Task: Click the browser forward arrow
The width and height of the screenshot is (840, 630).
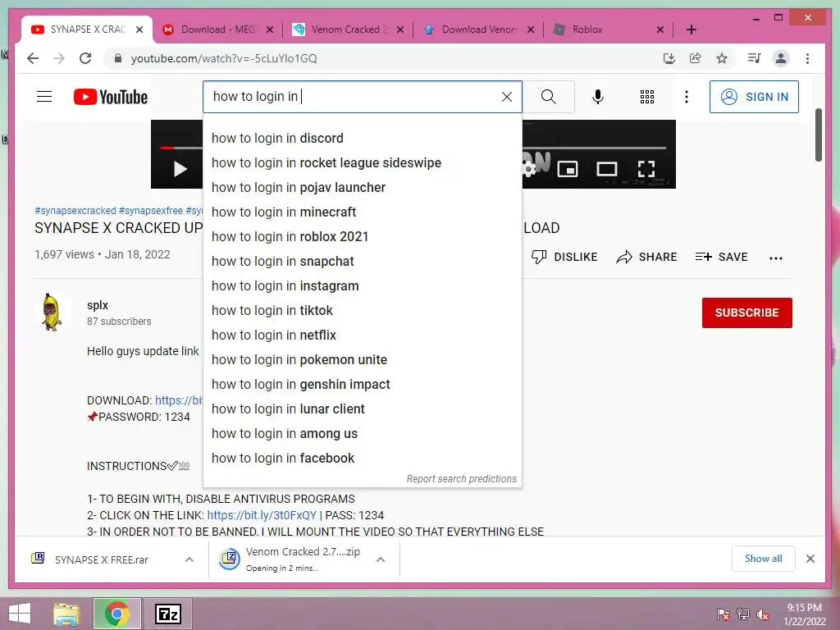Action: pyautogui.click(x=59, y=58)
